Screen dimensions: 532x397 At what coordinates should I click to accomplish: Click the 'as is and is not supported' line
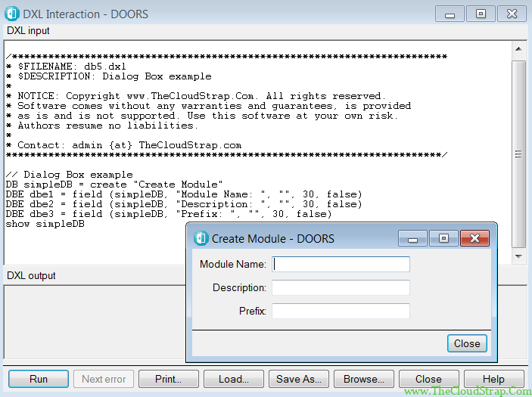pyautogui.click(x=202, y=116)
